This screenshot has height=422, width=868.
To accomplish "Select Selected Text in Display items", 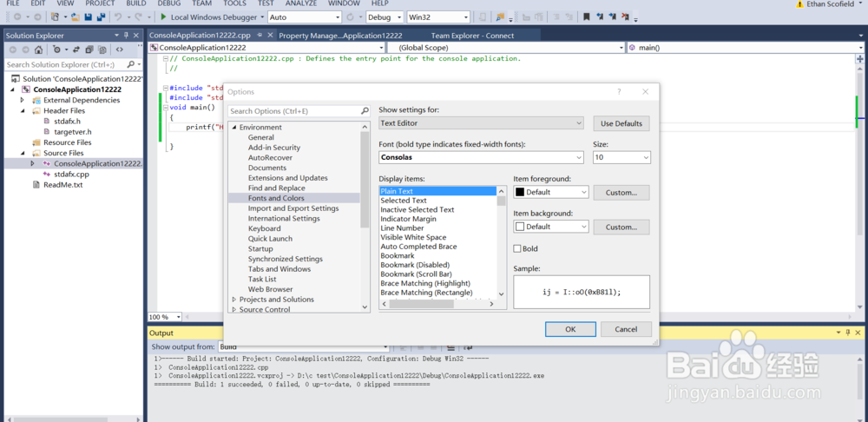I will pos(404,201).
